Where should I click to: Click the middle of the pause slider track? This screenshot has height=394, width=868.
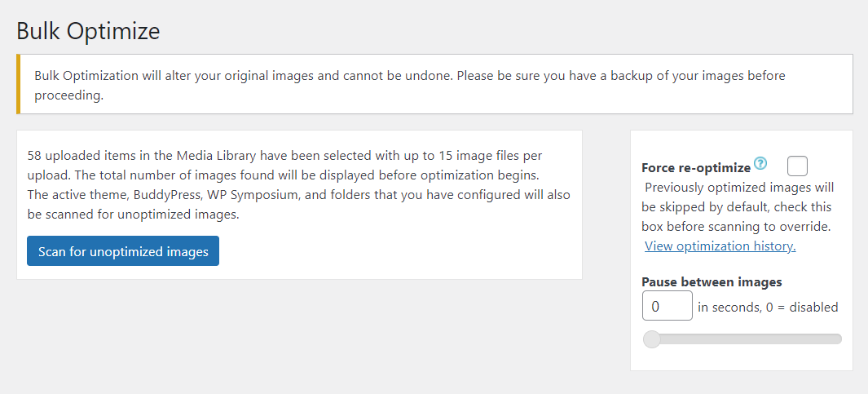point(742,339)
